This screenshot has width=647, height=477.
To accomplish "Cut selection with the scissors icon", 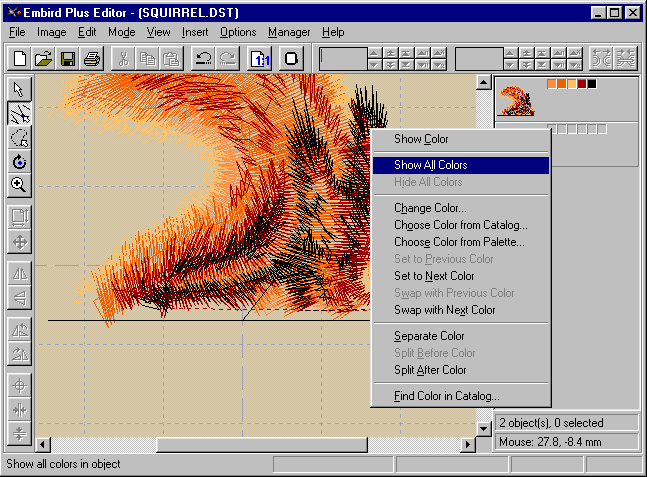I will (123, 59).
